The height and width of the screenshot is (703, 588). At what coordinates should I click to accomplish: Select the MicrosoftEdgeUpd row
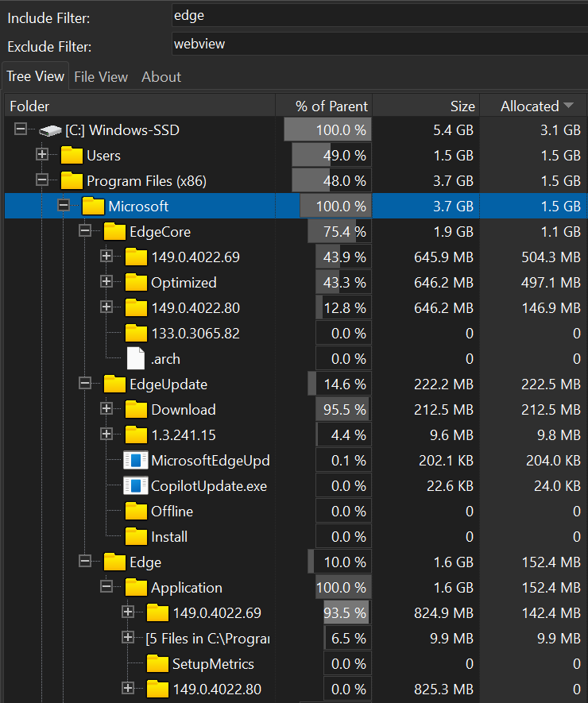click(x=296, y=461)
